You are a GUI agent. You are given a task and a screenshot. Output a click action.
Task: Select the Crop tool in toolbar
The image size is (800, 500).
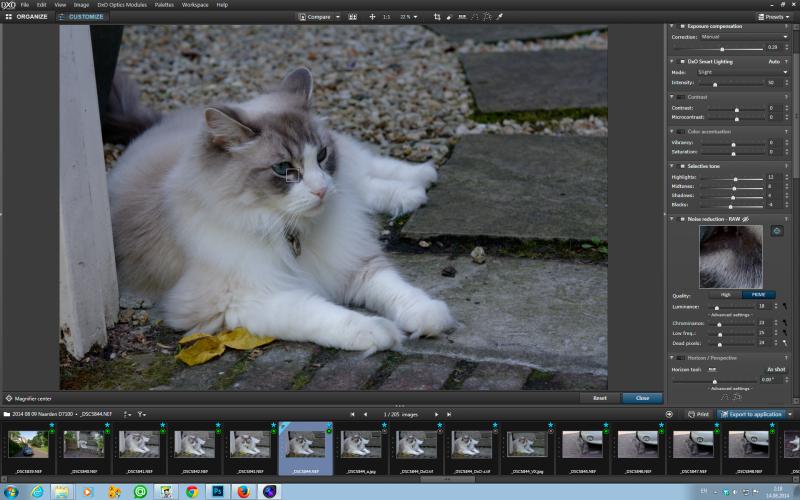pyautogui.click(x=437, y=17)
